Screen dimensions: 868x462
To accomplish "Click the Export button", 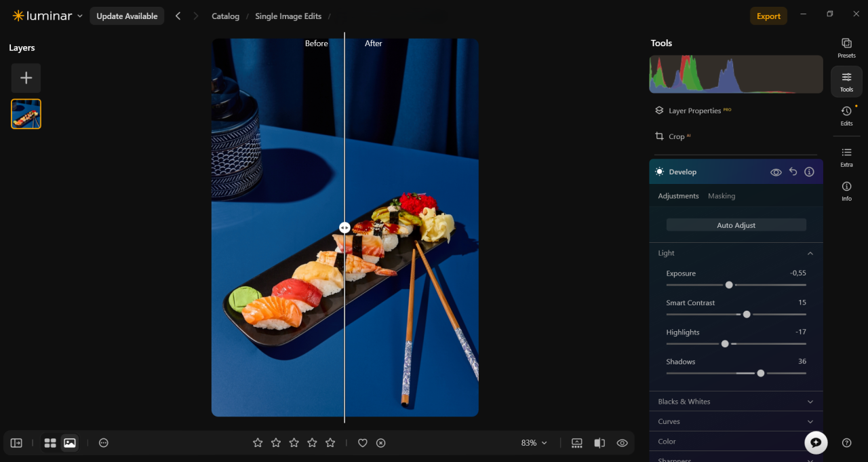I will [x=768, y=16].
